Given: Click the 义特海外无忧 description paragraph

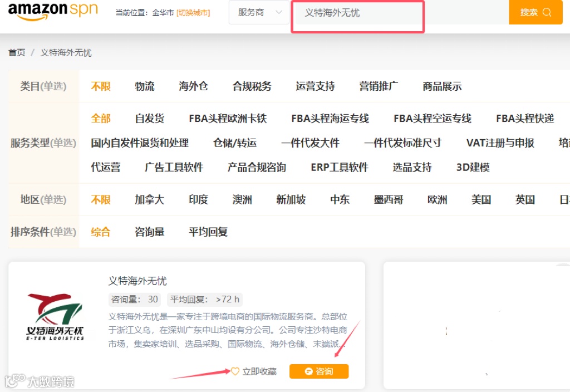Looking at the screenshot, I should point(228,330).
